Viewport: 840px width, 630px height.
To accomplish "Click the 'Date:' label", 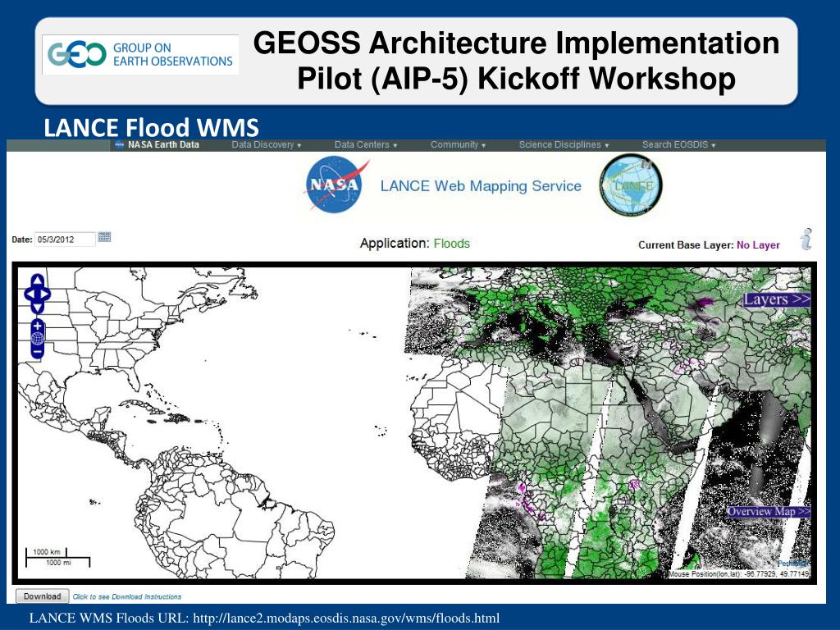I will 22,240.
